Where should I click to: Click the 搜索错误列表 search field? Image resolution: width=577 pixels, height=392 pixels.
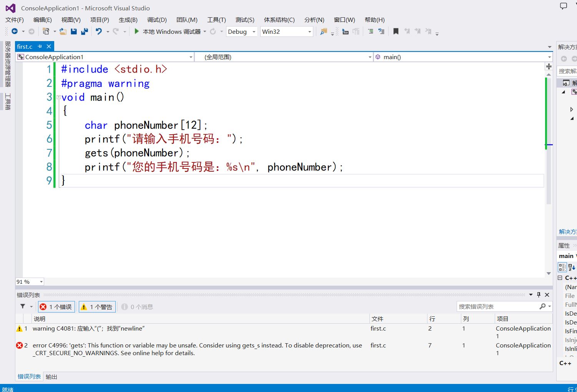click(498, 306)
